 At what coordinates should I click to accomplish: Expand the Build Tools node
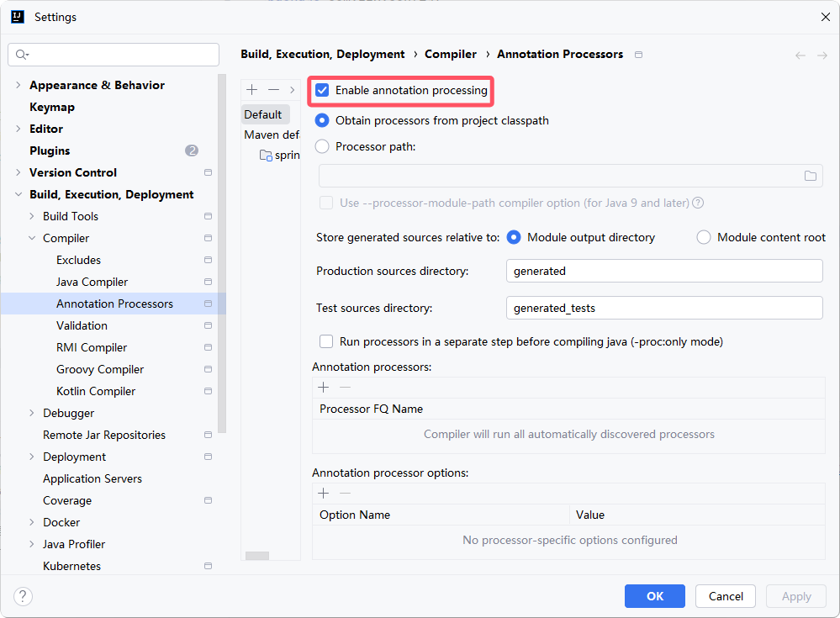point(32,216)
